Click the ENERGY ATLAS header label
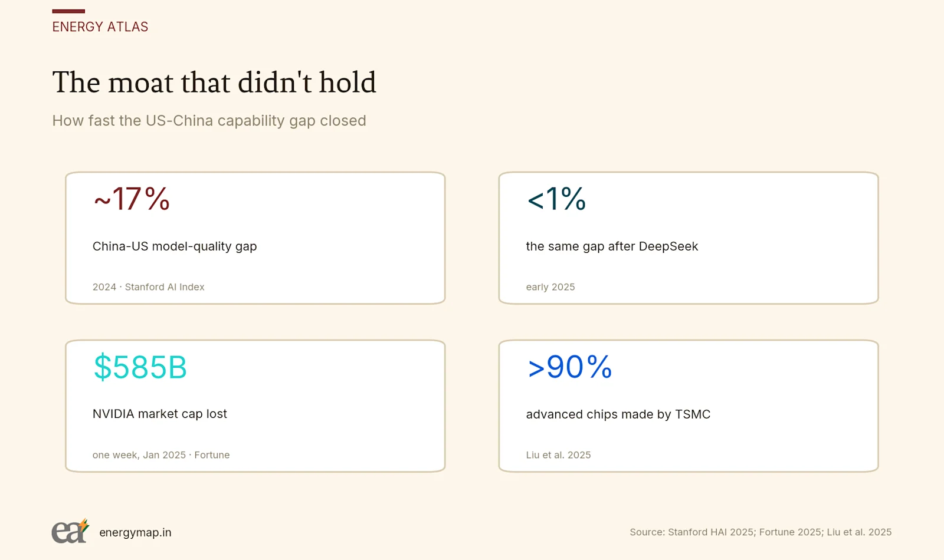The width and height of the screenshot is (944, 560). 100,27
